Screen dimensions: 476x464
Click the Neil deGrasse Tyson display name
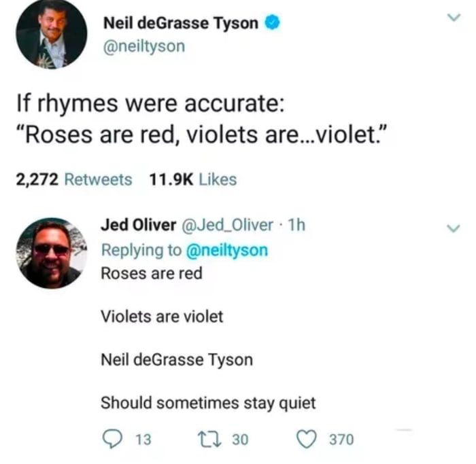[x=180, y=22]
